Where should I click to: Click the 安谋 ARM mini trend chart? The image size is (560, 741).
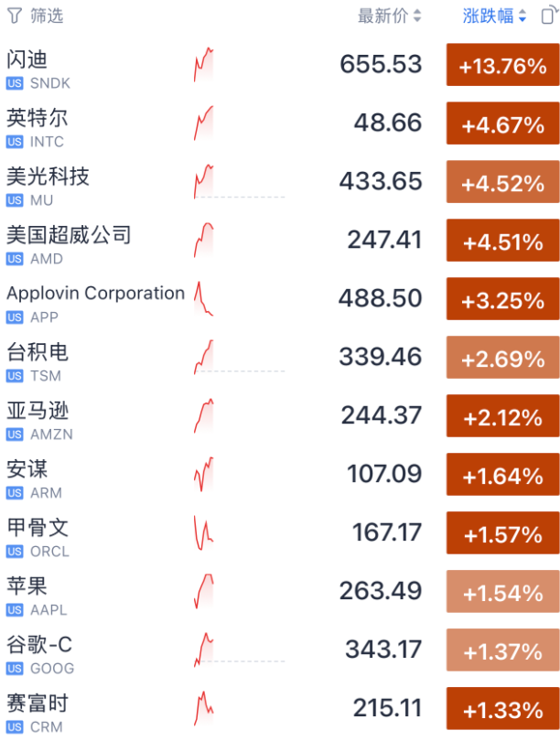pyautogui.click(x=204, y=474)
